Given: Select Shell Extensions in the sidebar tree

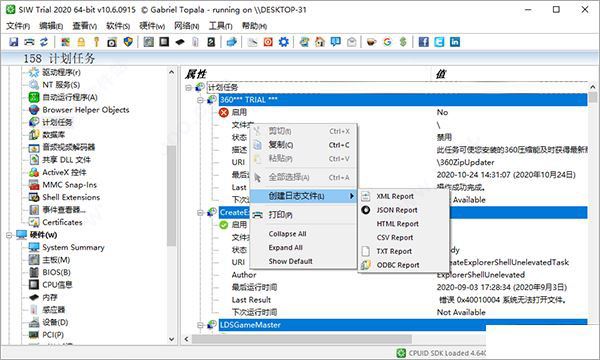Looking at the screenshot, I should point(71,197).
